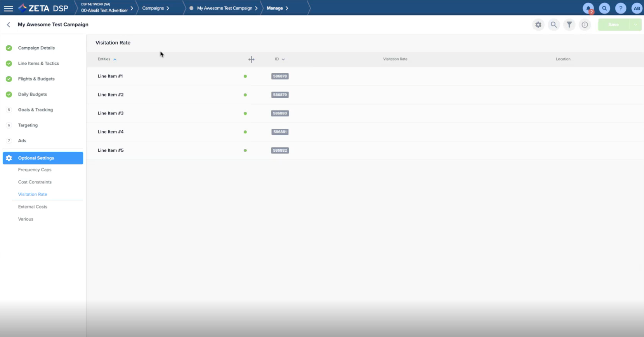
Task: Select the Line Item #3 row
Action: 111,113
